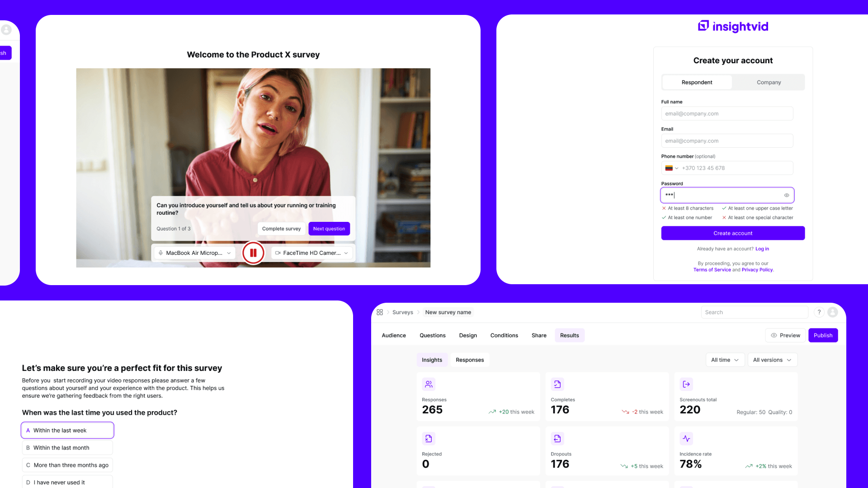Click the Create account button
Image resolution: width=868 pixels, height=488 pixels.
tap(732, 233)
